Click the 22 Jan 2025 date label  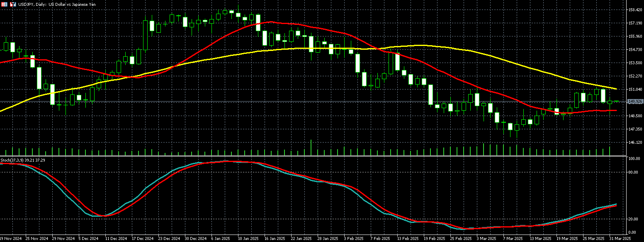click(x=301, y=239)
